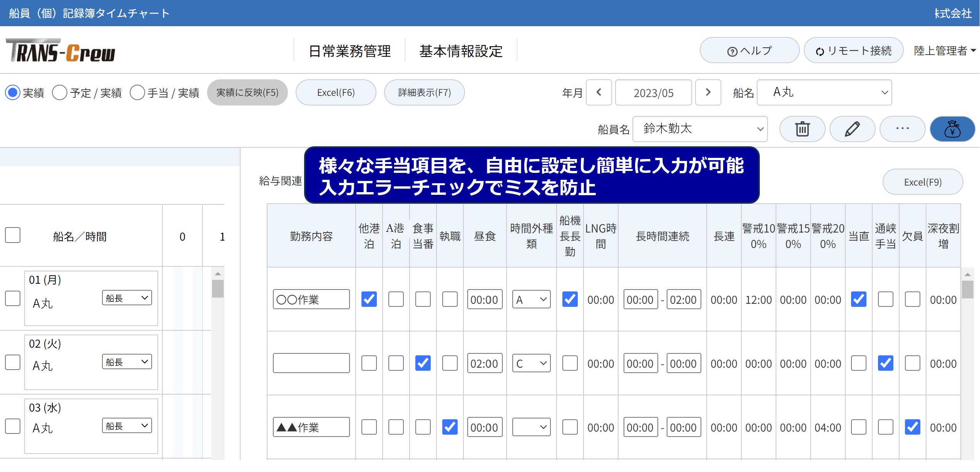Go to previous month with left chevron
The image size is (980, 472).
599,92
